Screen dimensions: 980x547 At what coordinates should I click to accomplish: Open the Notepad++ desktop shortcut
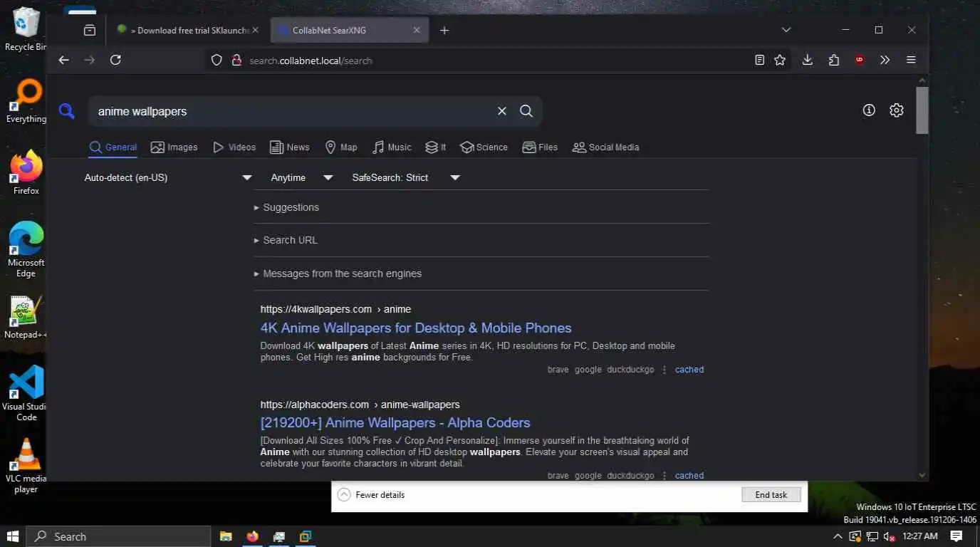pos(26,317)
